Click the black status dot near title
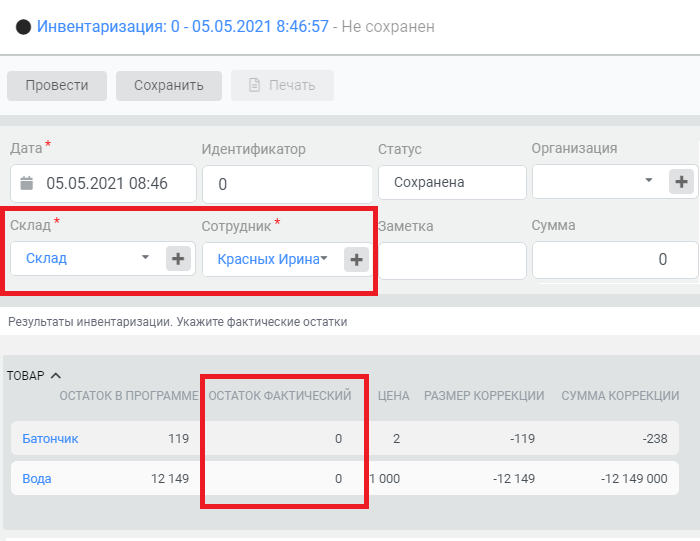 23,27
